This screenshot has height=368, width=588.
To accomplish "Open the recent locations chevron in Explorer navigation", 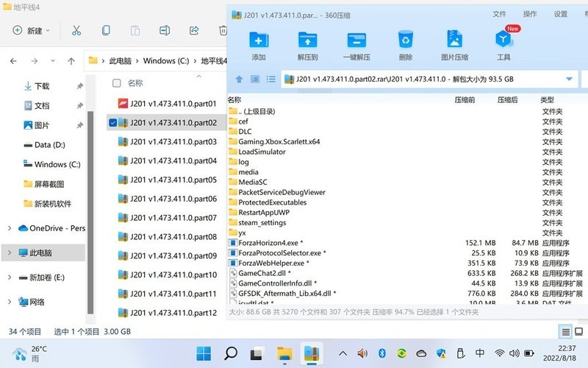I will [53, 61].
